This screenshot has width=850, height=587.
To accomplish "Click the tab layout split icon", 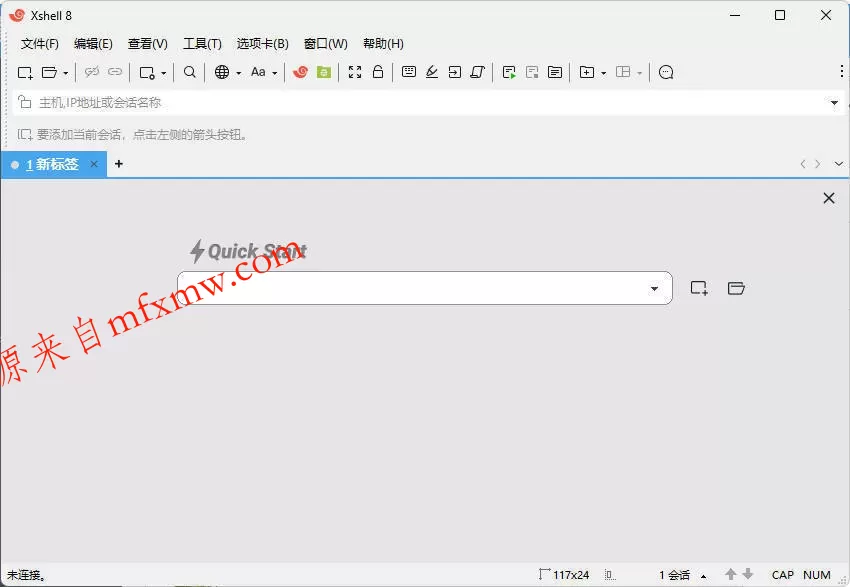I will point(623,72).
